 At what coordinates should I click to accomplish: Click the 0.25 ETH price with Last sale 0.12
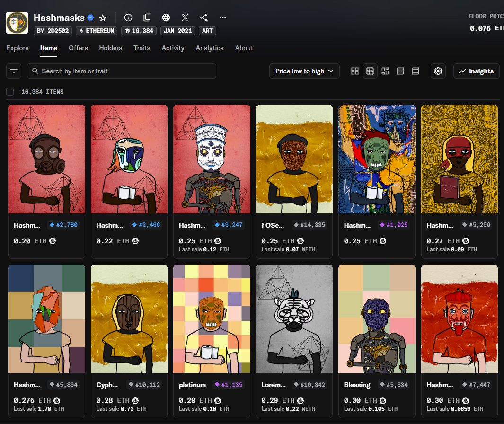195,241
